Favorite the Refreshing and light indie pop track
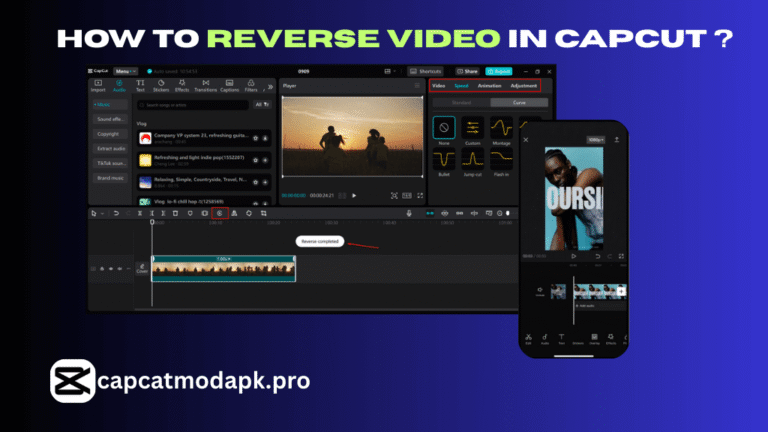This screenshot has height=432, width=768. (x=255, y=160)
